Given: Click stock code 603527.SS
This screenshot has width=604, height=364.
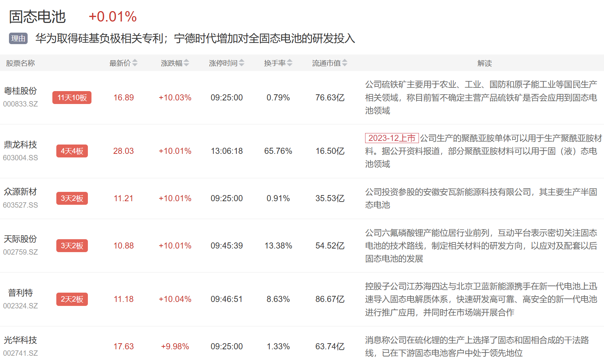Looking at the screenshot, I should [x=20, y=205].
